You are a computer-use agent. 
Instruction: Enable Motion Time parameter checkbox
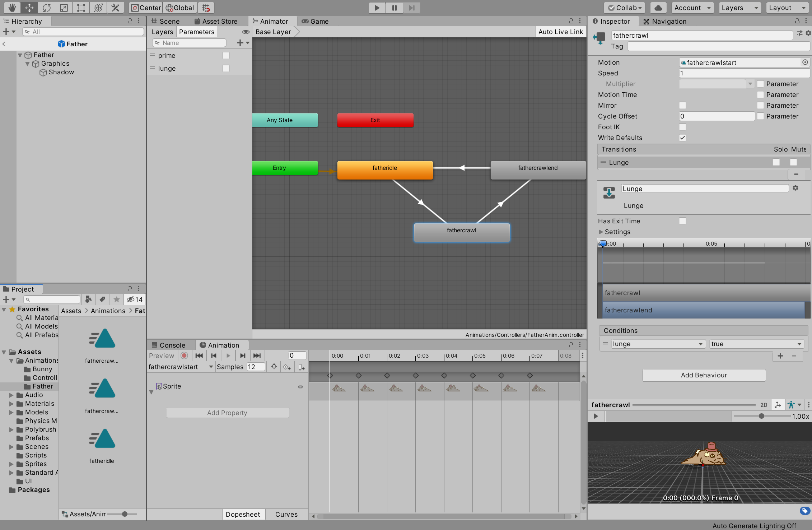(760, 94)
